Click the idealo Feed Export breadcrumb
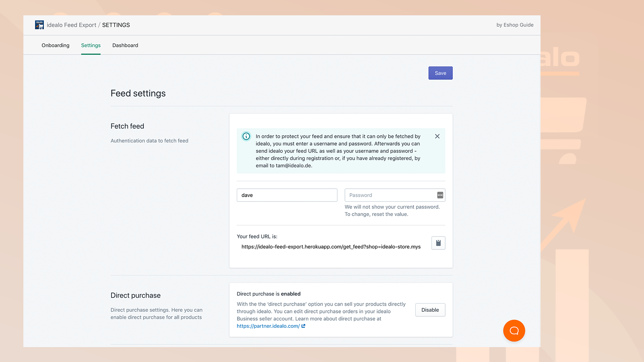644x362 pixels. [71, 25]
